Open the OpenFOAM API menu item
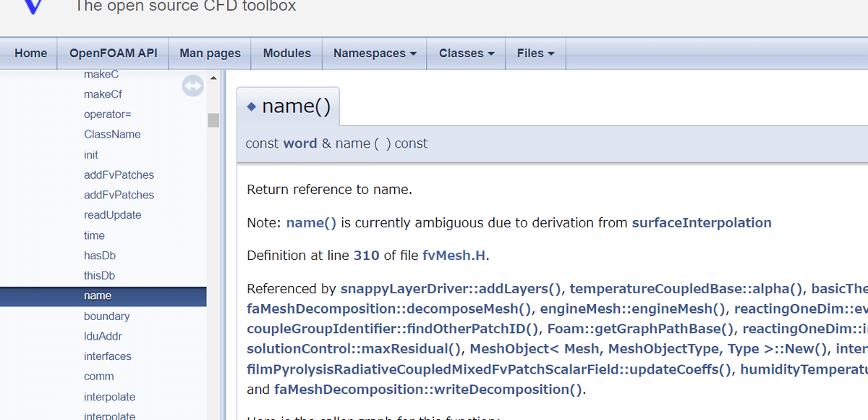Screen dimensions: 868x420 point(113,54)
